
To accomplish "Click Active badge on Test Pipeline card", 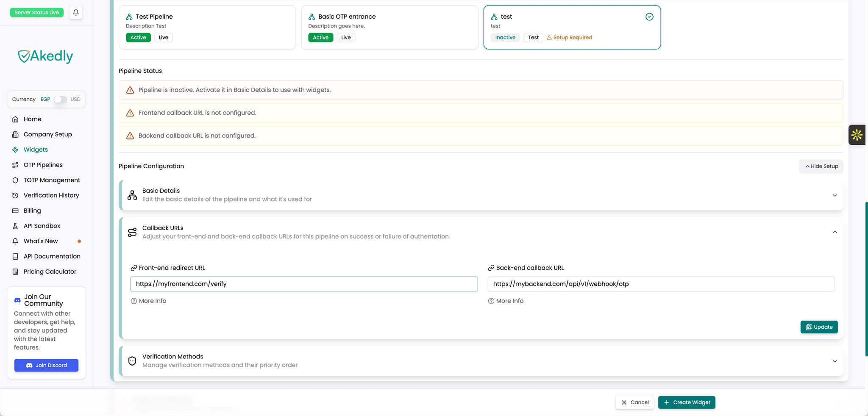I will tap(138, 37).
